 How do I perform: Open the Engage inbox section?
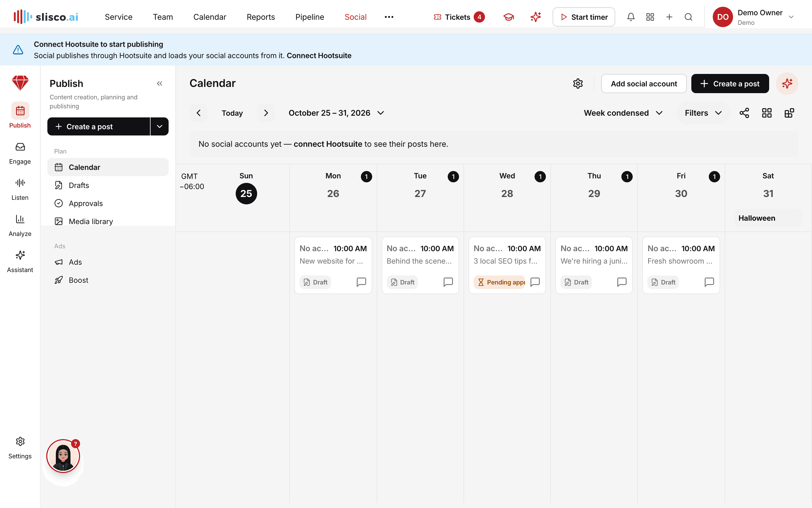(x=20, y=153)
